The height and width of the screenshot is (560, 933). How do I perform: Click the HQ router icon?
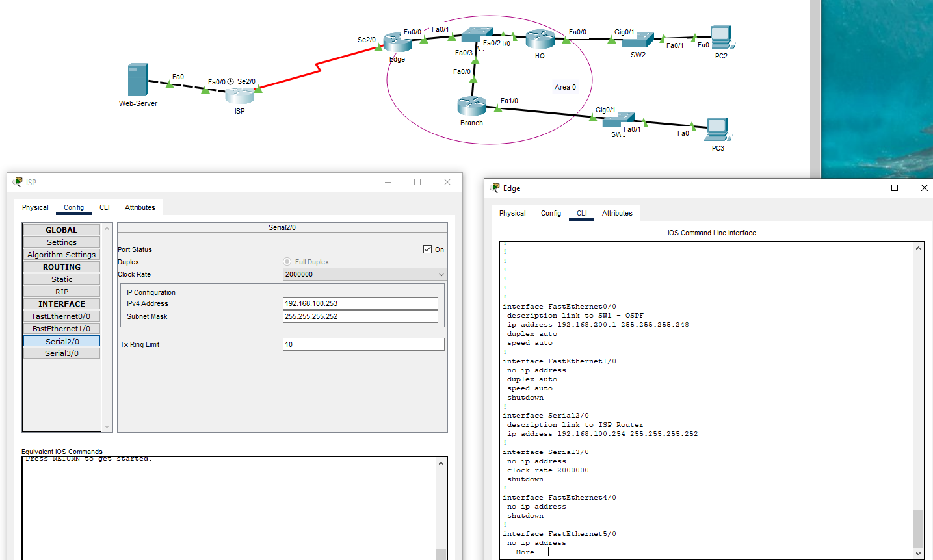click(540, 40)
